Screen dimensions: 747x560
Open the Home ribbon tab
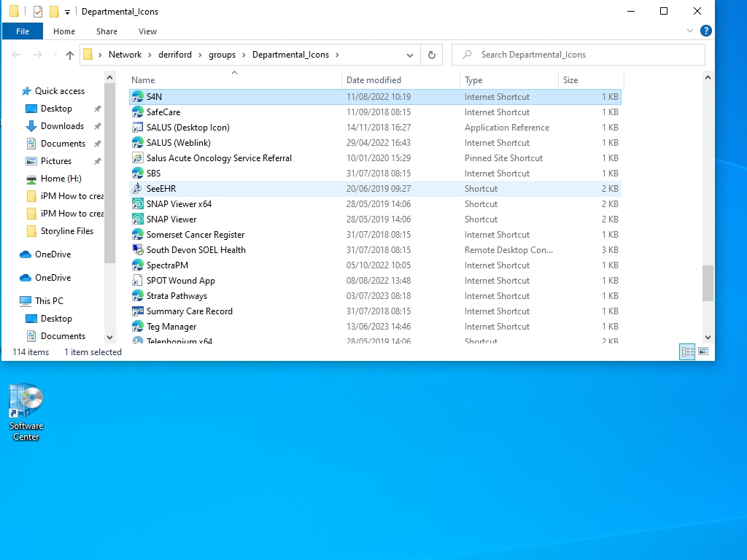click(x=64, y=31)
